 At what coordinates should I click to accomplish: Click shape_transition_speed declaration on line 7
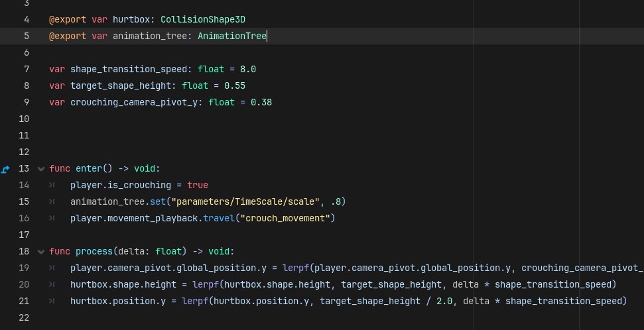[129, 70]
